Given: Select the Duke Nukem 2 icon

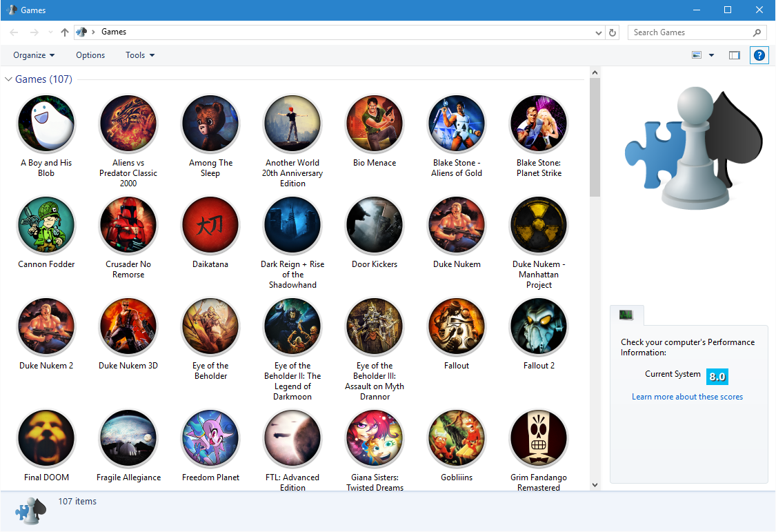Looking at the screenshot, I should [x=46, y=326].
